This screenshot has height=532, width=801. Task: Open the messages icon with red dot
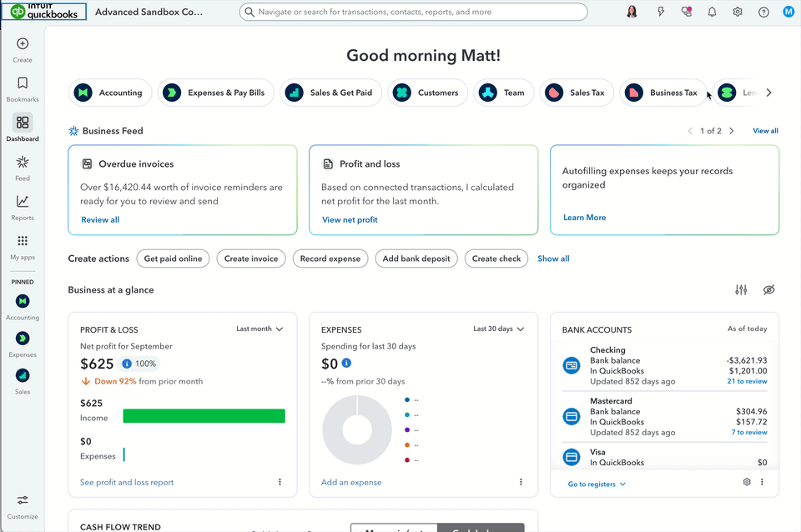tap(687, 12)
